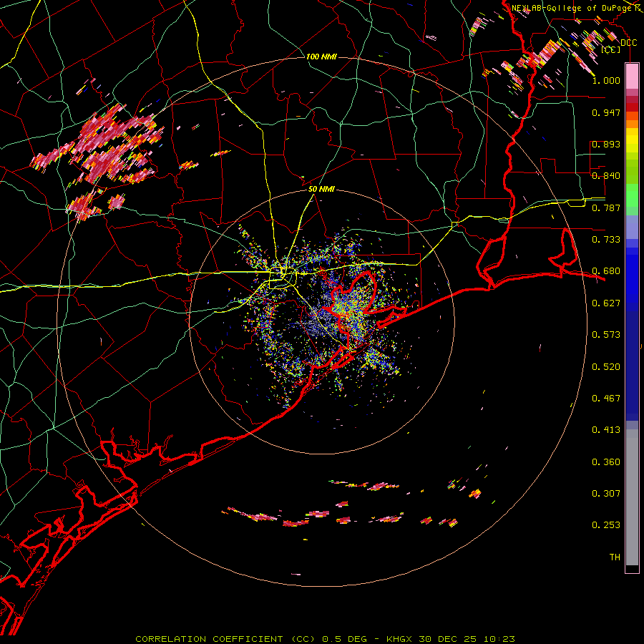Click the 0.680 legend value
The width and height of the screenshot is (644, 644).
(x=606, y=271)
